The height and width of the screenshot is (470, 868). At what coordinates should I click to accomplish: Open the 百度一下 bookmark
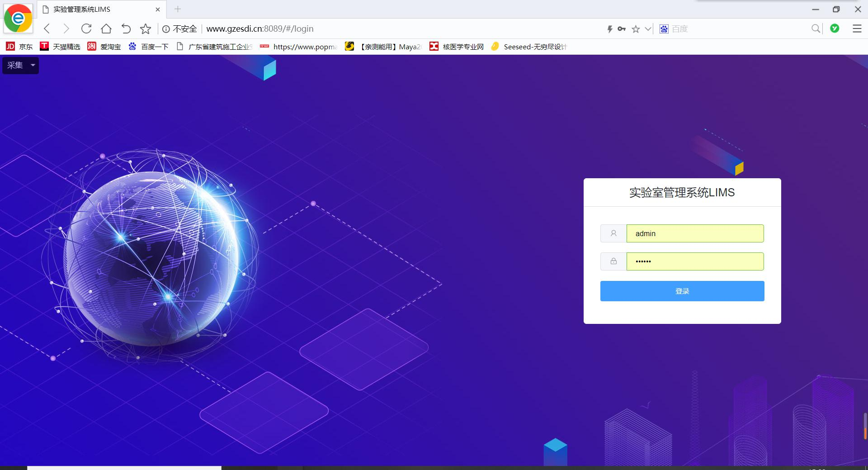tap(148, 47)
